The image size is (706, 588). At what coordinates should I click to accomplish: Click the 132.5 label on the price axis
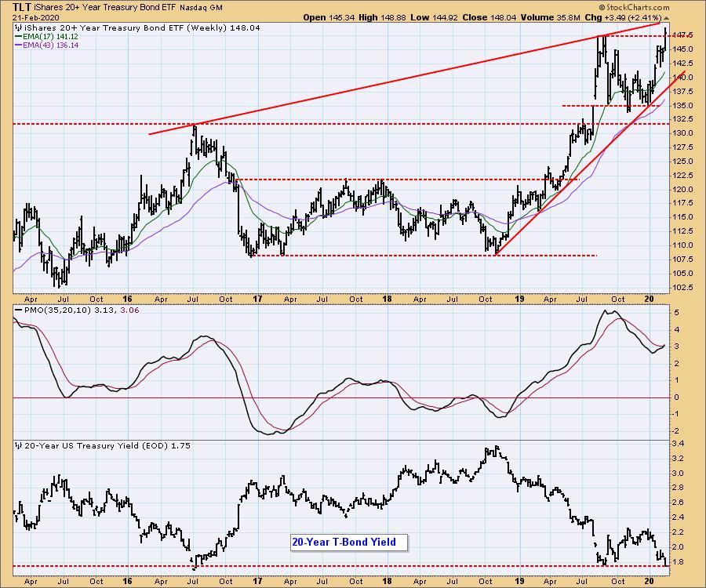683,119
